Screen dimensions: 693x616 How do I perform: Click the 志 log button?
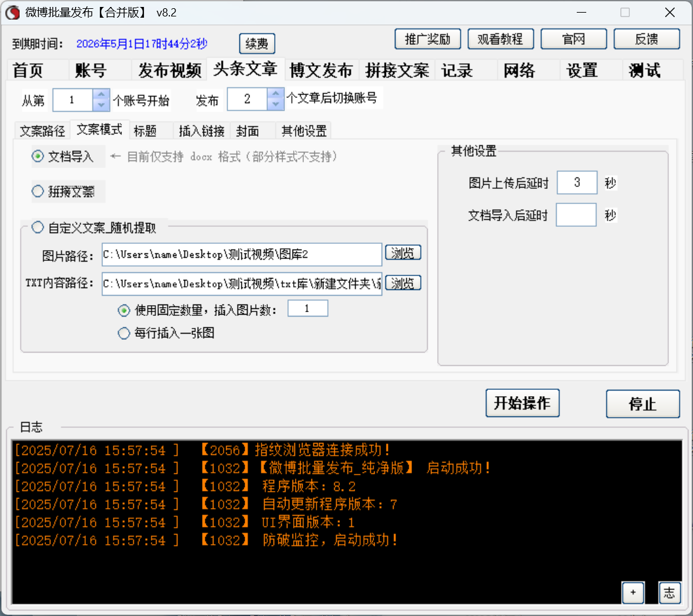669,593
